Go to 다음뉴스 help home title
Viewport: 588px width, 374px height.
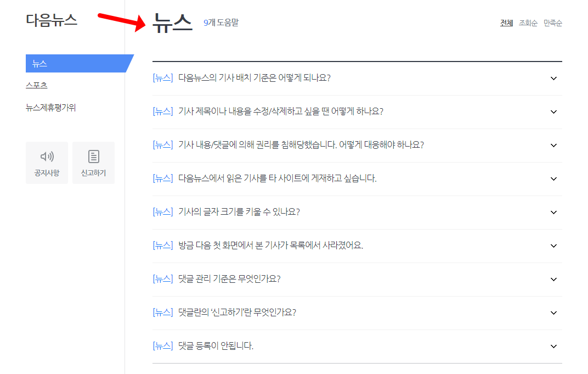coord(52,20)
